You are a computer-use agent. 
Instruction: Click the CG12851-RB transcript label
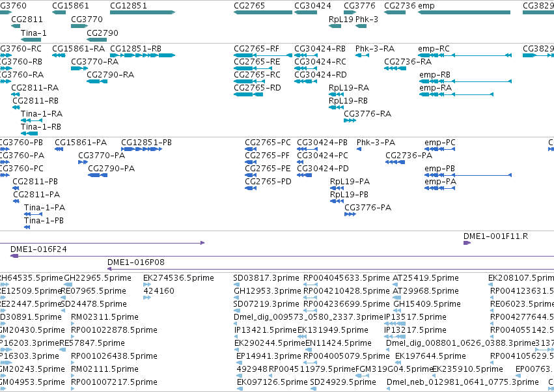(x=135, y=48)
